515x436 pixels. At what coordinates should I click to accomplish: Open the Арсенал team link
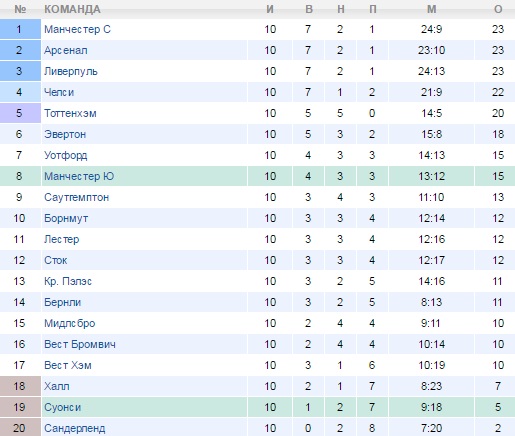point(66,50)
